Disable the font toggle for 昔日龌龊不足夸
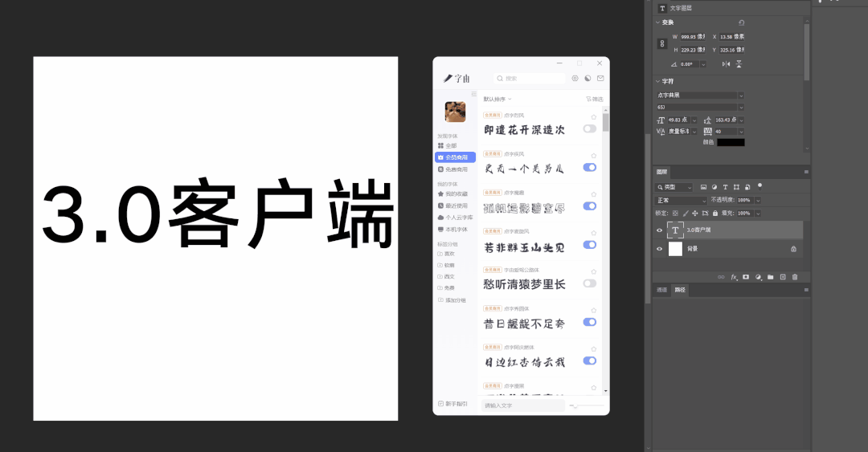This screenshot has width=868, height=452. tap(590, 322)
